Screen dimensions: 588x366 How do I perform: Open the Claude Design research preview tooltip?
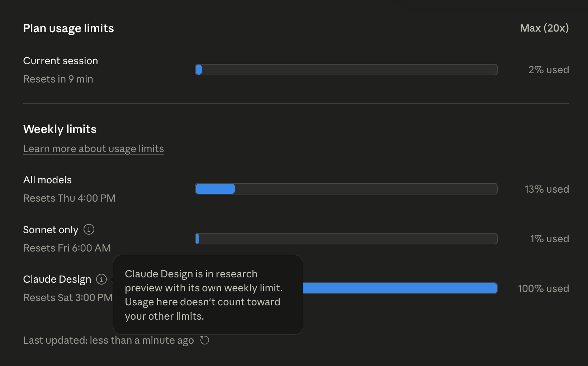click(102, 279)
